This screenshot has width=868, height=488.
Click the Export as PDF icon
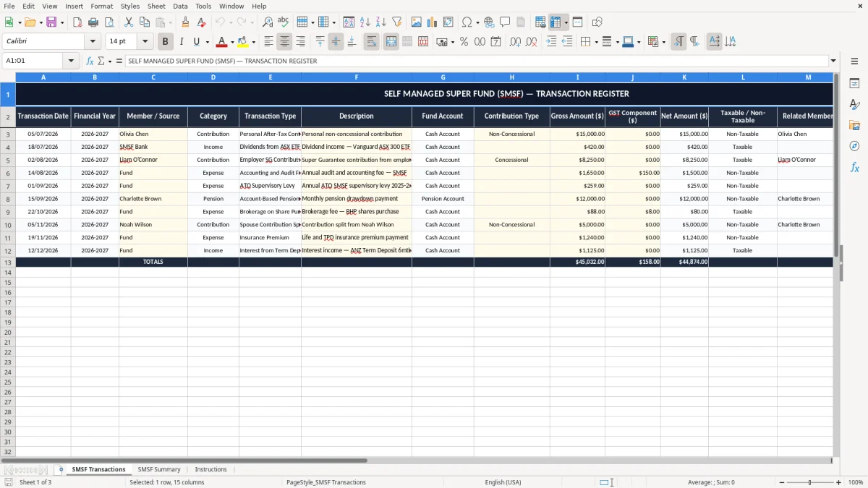coord(77,22)
